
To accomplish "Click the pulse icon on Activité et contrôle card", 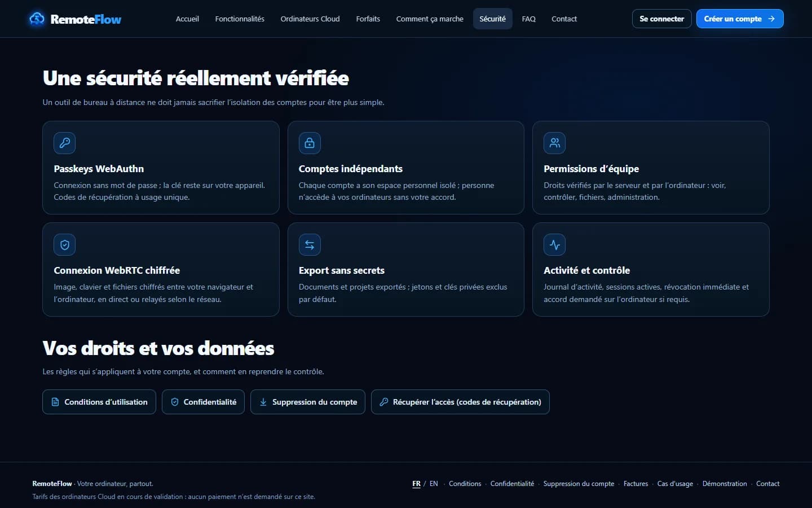I will coord(555,244).
